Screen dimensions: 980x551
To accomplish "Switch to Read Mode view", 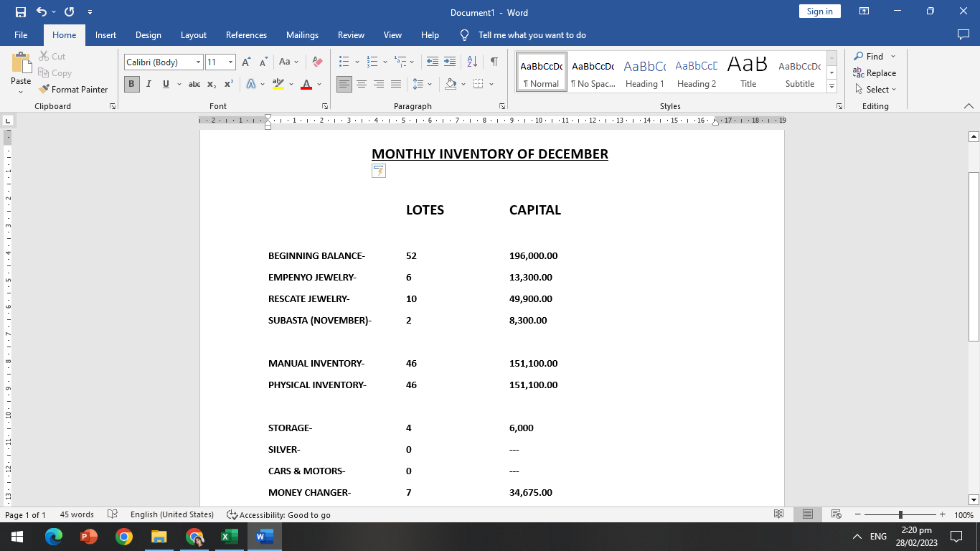I will [779, 514].
